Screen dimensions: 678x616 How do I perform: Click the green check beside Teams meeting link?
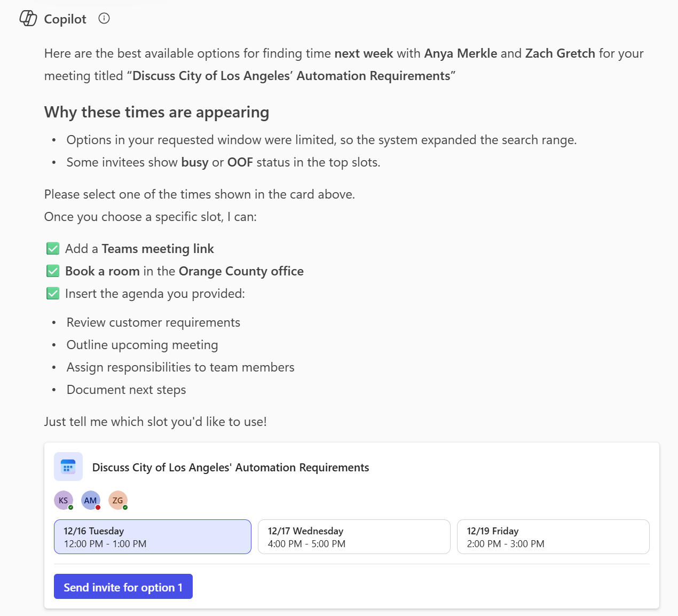click(x=53, y=249)
